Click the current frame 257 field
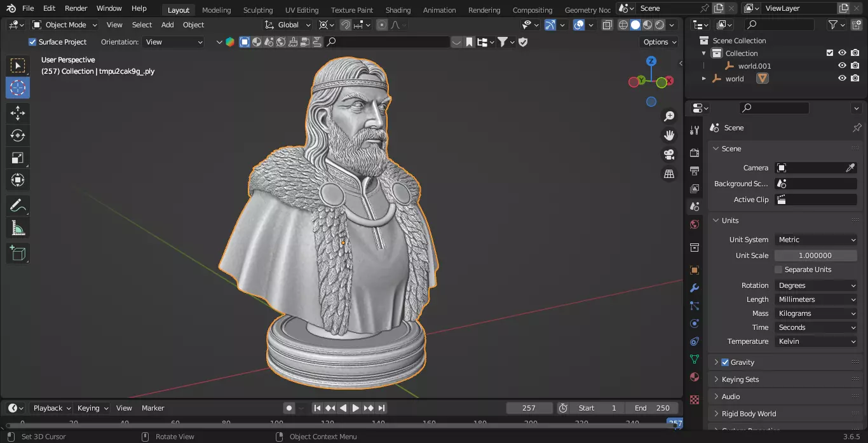This screenshot has height=443, width=868. (x=529, y=408)
